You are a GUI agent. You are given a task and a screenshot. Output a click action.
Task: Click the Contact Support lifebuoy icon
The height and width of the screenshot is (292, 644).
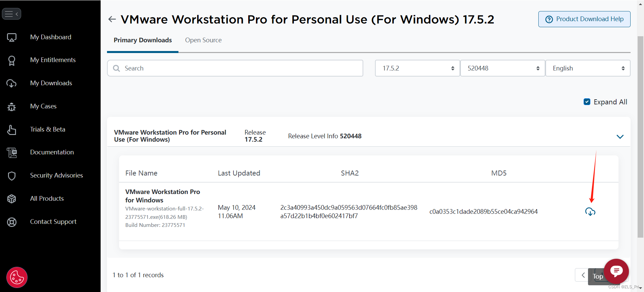tap(12, 222)
